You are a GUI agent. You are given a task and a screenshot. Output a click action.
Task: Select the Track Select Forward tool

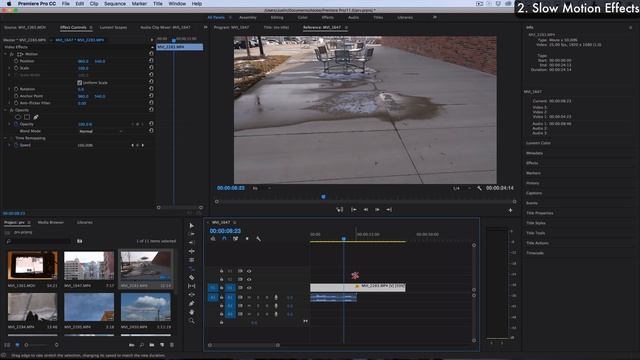pos(191,234)
